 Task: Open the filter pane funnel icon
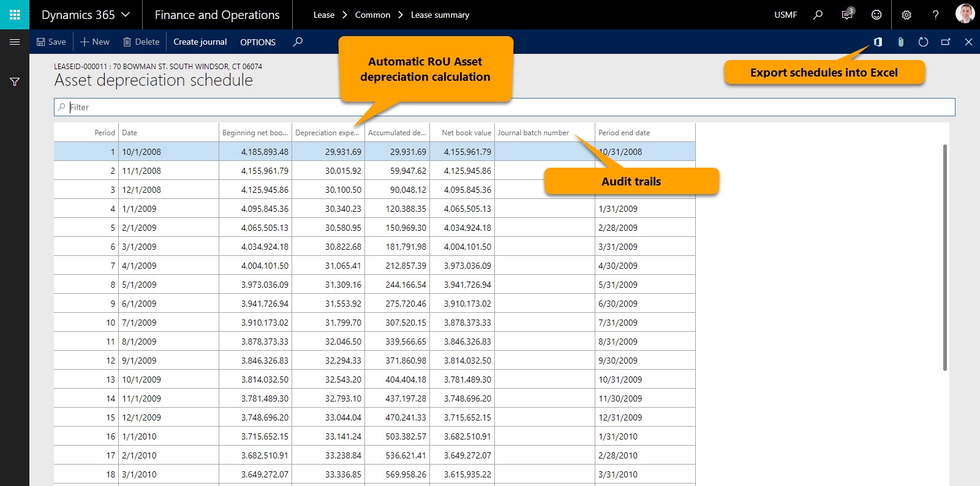15,82
